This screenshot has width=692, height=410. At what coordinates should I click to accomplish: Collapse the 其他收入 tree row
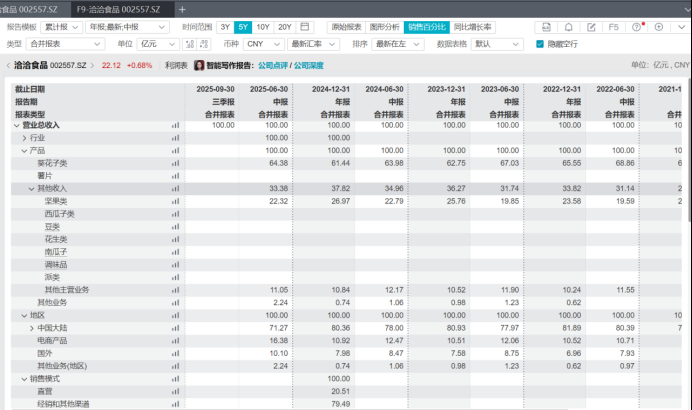pos(30,188)
